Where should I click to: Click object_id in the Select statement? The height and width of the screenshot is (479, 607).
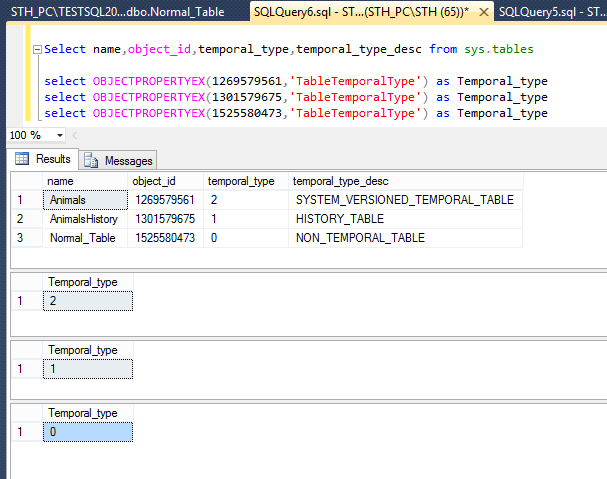(159, 50)
